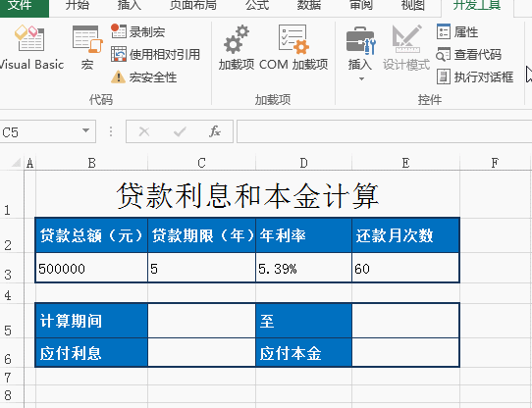Switch to the 数据 data tab
Screen dimensions: 532x408
[309, 6]
